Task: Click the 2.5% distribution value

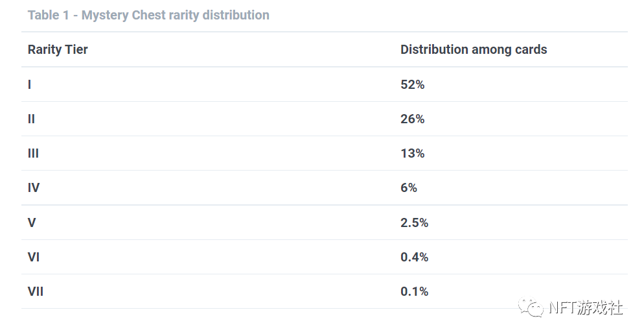Action: tap(415, 222)
